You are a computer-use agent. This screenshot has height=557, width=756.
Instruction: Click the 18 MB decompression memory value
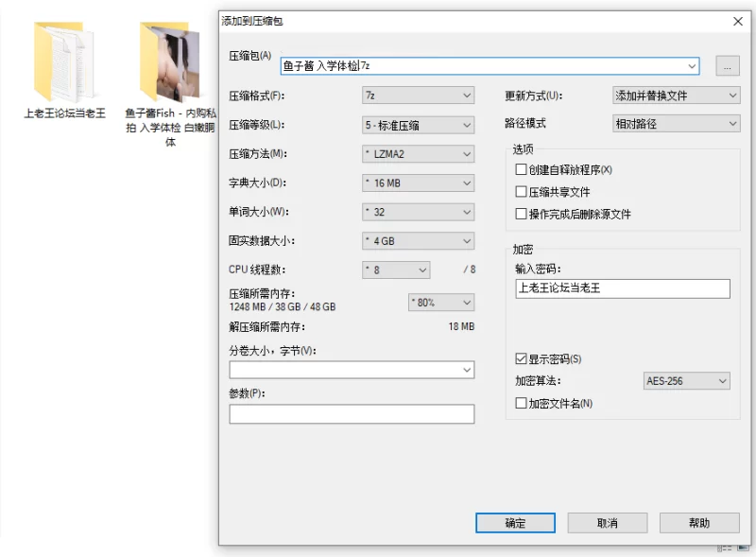click(x=461, y=327)
